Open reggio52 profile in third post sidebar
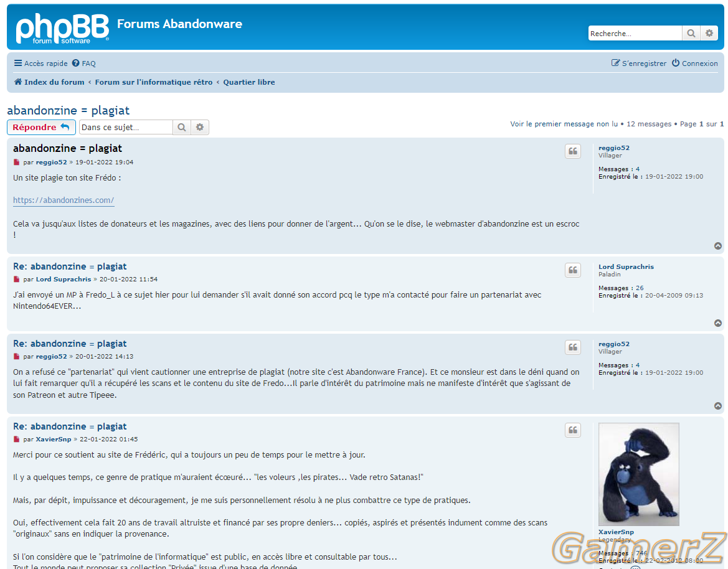 click(x=614, y=344)
